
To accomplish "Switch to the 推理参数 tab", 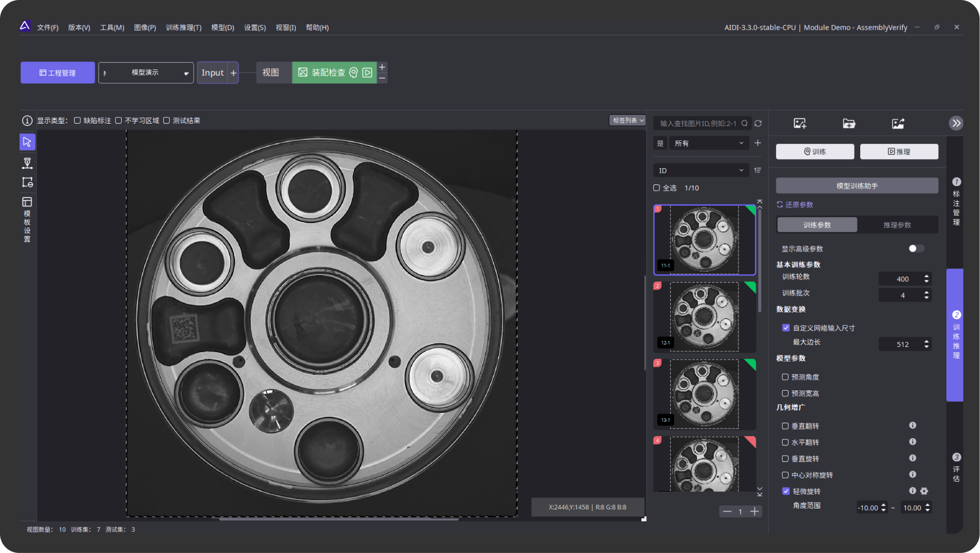I will [x=897, y=225].
